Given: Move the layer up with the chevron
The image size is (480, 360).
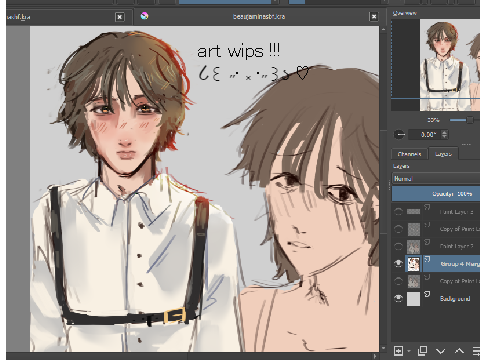Looking at the screenshot, I should click(459, 351).
